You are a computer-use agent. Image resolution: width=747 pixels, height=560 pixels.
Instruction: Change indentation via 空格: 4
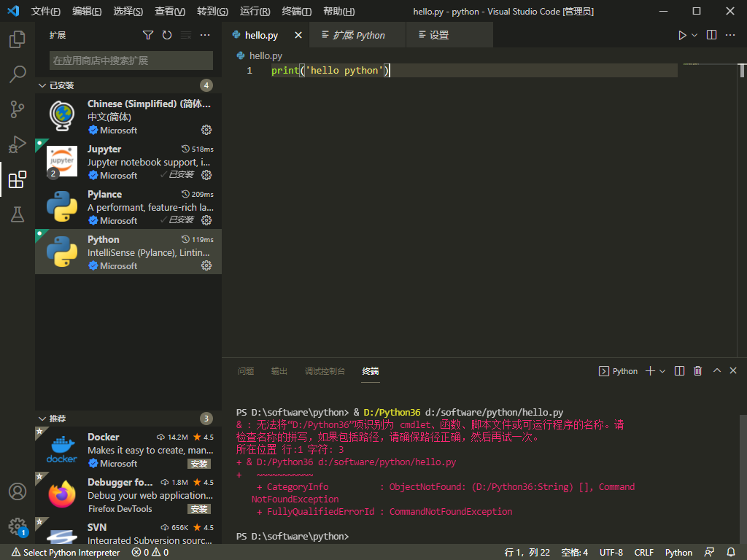point(575,553)
